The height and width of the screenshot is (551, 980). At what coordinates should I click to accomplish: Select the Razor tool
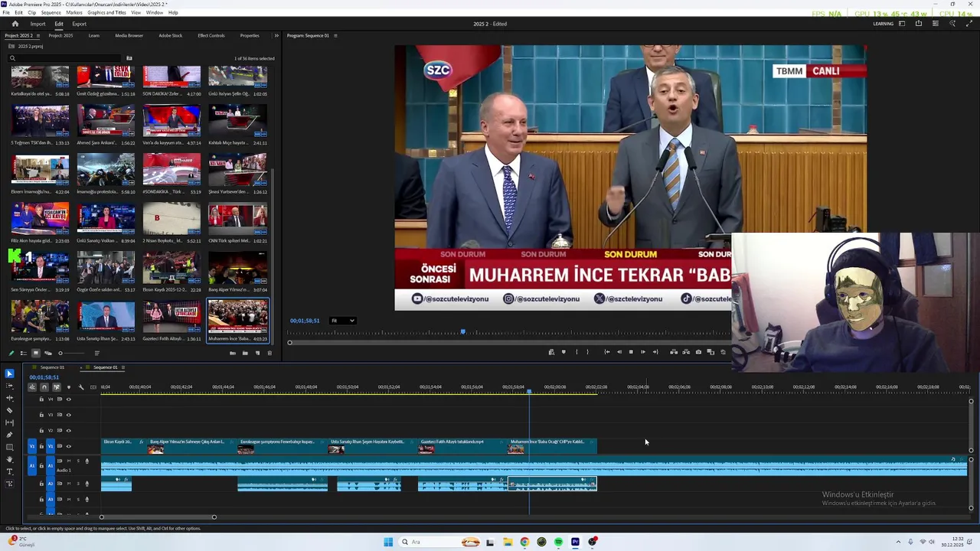coord(9,410)
